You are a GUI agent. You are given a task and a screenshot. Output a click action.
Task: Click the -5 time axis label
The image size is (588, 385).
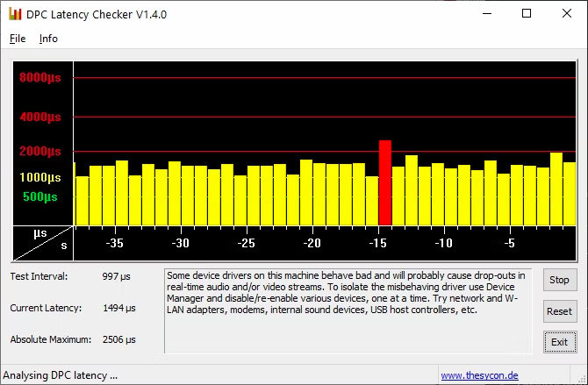pyautogui.click(x=509, y=243)
